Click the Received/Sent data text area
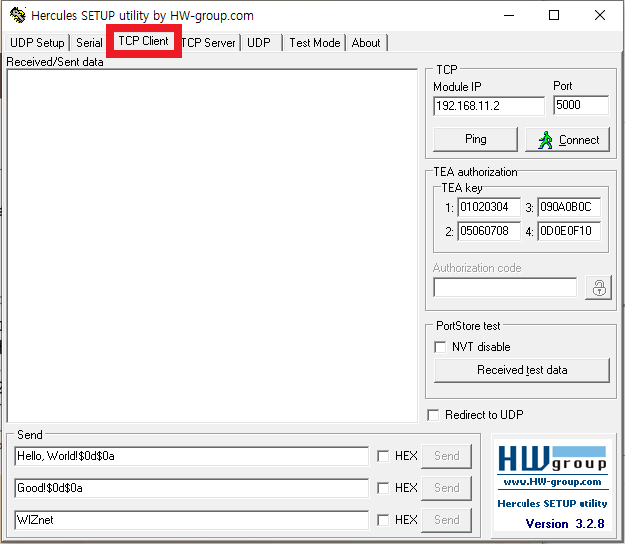625x544 pixels. (x=212, y=246)
